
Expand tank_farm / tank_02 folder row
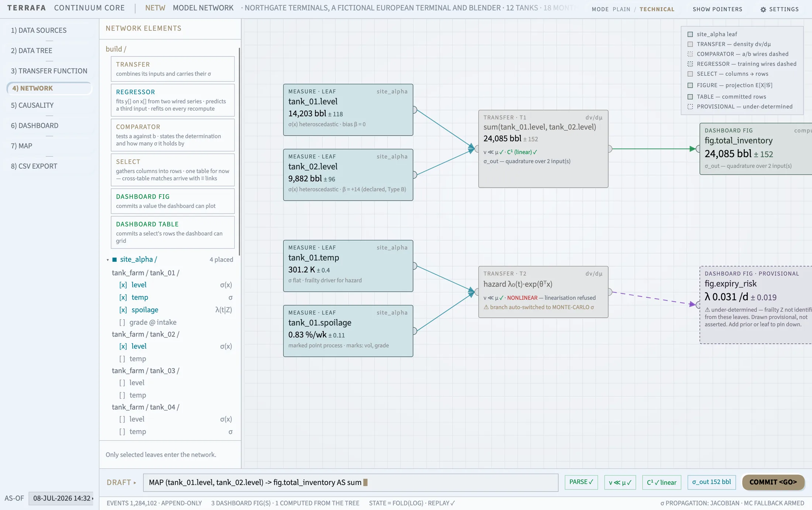pos(145,334)
